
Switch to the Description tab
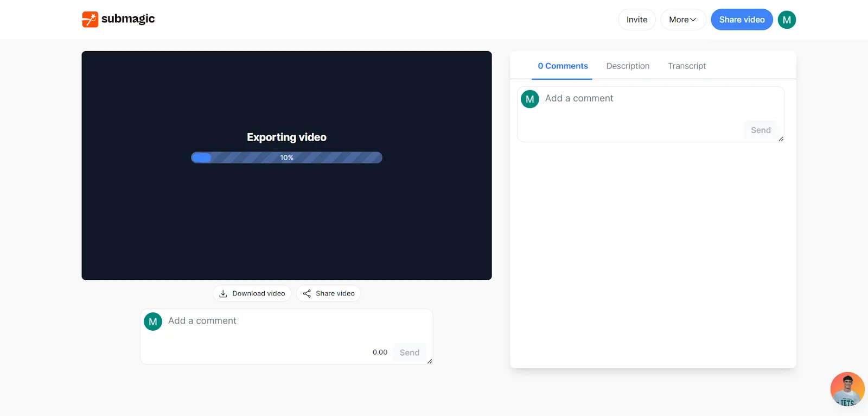pyautogui.click(x=628, y=66)
